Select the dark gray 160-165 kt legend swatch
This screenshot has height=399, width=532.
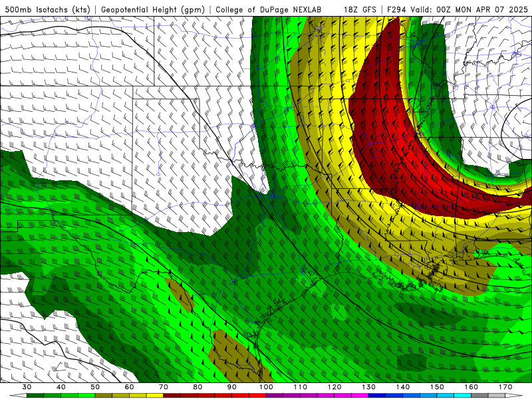479,396
